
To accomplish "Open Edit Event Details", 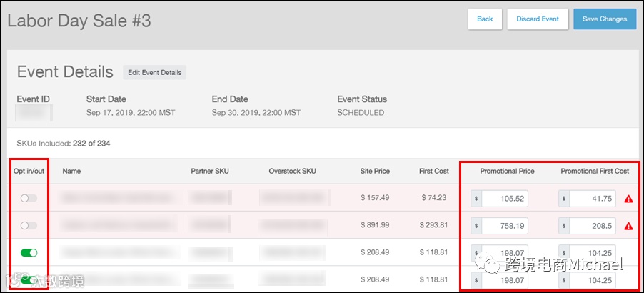I will click(154, 72).
